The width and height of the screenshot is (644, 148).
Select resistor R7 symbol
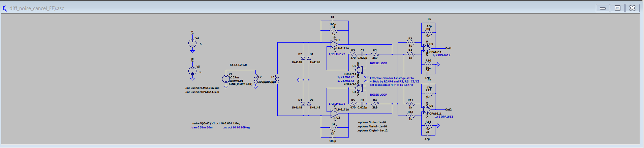[x=410, y=42]
